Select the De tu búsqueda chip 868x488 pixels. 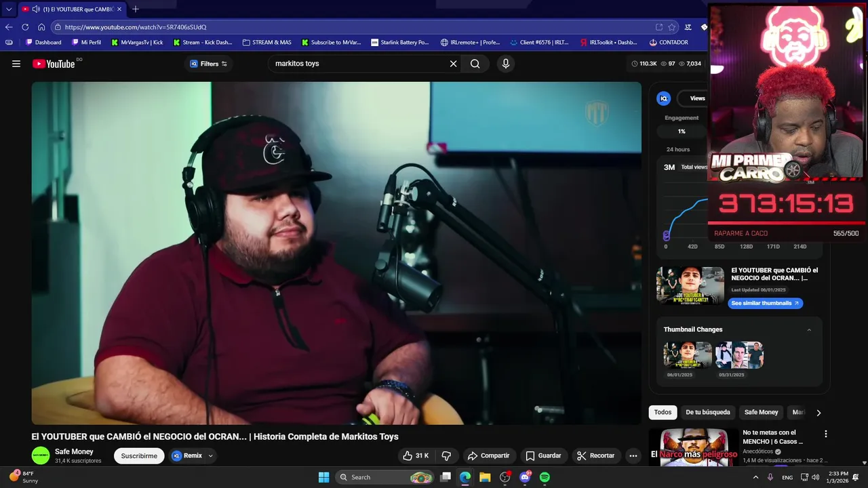tap(707, 412)
